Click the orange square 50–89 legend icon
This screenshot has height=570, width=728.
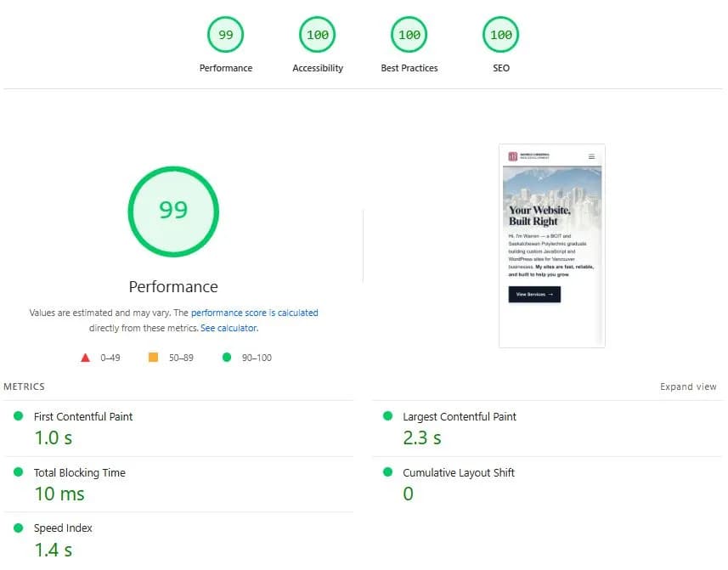point(153,357)
